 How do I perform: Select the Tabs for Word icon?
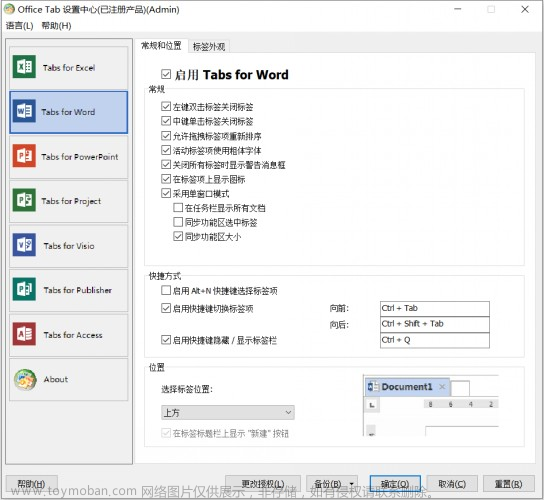click(x=24, y=111)
